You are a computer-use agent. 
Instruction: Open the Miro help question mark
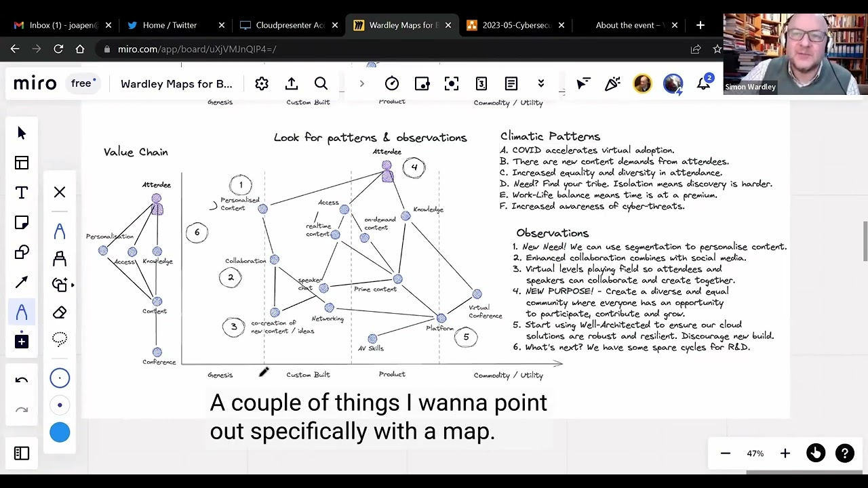[845, 453]
